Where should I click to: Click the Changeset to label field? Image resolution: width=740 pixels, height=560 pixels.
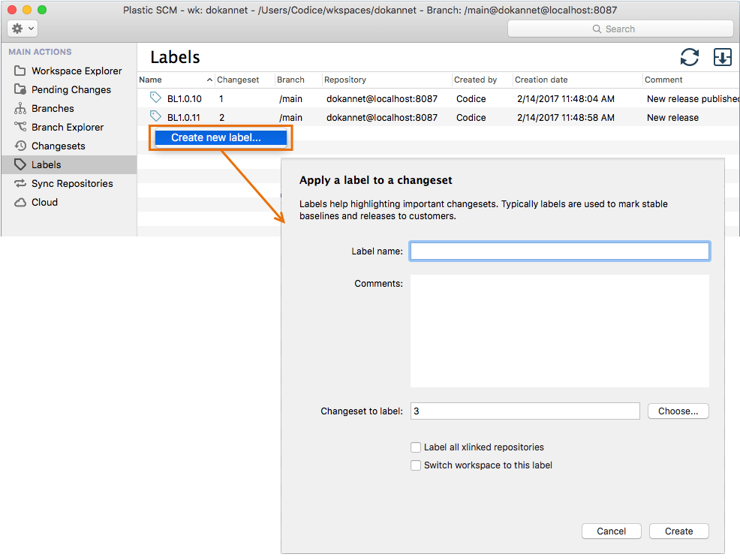pyautogui.click(x=525, y=411)
